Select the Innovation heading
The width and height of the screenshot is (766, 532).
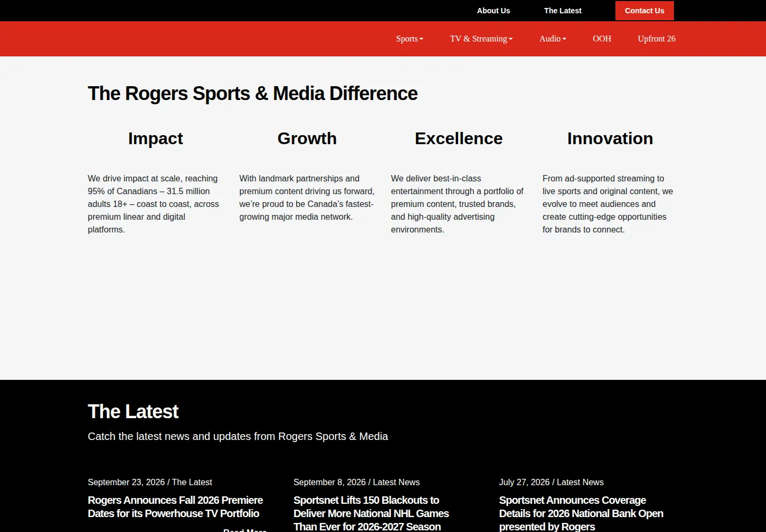coord(610,138)
